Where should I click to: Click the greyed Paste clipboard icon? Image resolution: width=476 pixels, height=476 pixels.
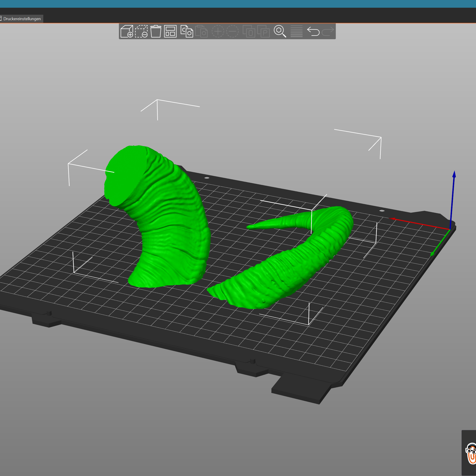tap(201, 31)
